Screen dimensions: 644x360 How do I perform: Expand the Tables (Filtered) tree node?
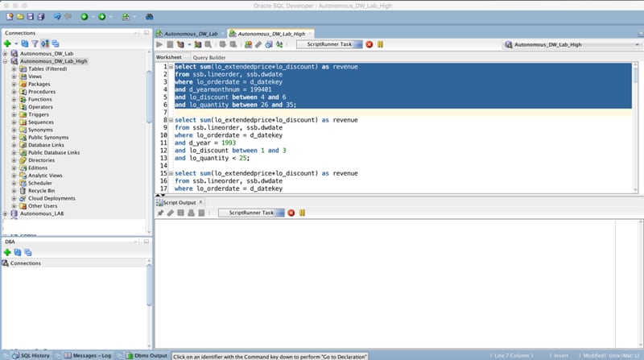click(x=14, y=68)
